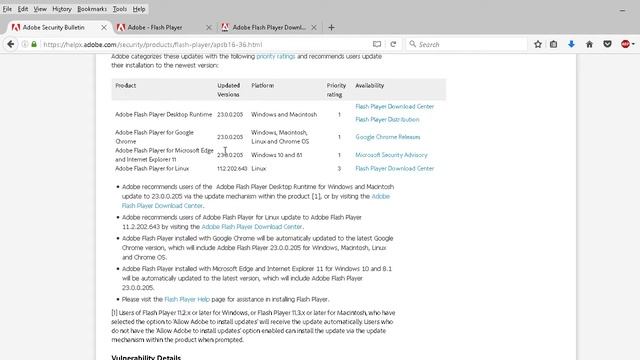Click the Priority rating column header
640x360 pixels.
(x=336, y=90)
